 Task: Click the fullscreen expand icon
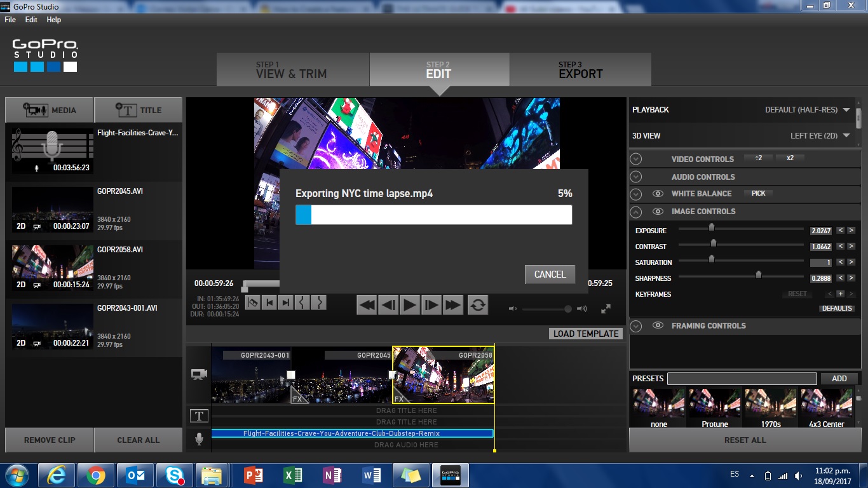[x=606, y=309]
